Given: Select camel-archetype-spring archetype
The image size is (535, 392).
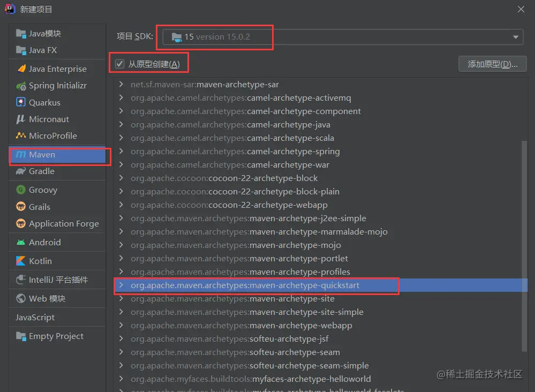Looking at the screenshot, I should [x=321, y=151].
